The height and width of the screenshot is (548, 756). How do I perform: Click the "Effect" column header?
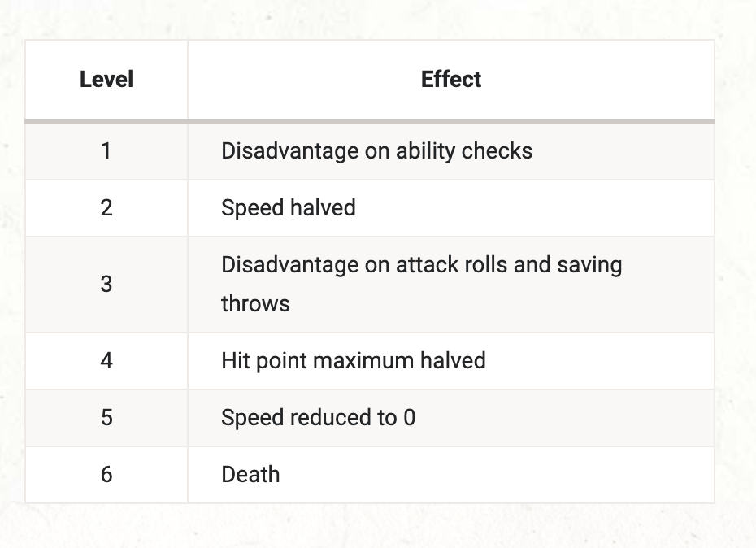451,80
